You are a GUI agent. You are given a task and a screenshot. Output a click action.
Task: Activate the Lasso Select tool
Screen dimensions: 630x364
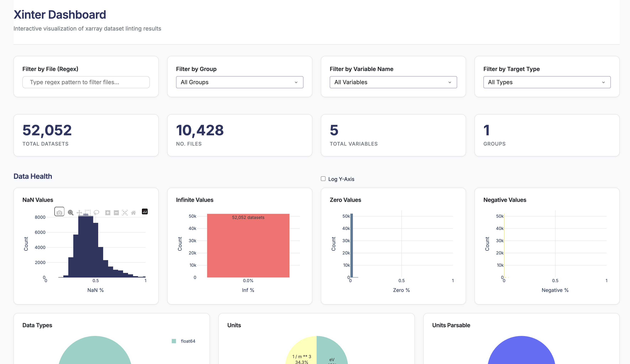(x=96, y=213)
